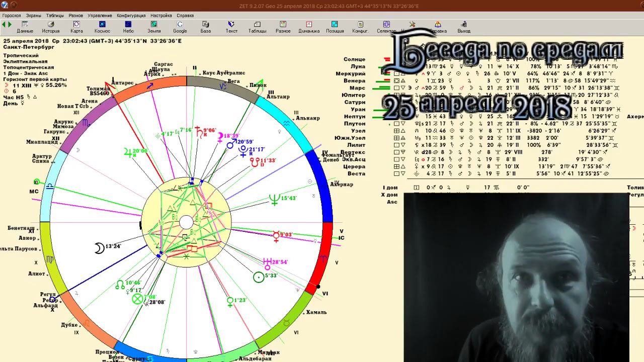Viewport: 644px width, 362px height.
Task: Select the Лилит row label
Action: (356, 145)
